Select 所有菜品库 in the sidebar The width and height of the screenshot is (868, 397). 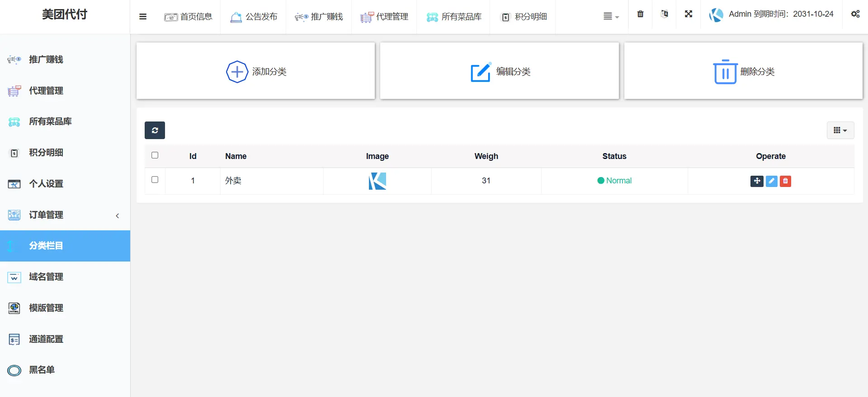(65, 121)
